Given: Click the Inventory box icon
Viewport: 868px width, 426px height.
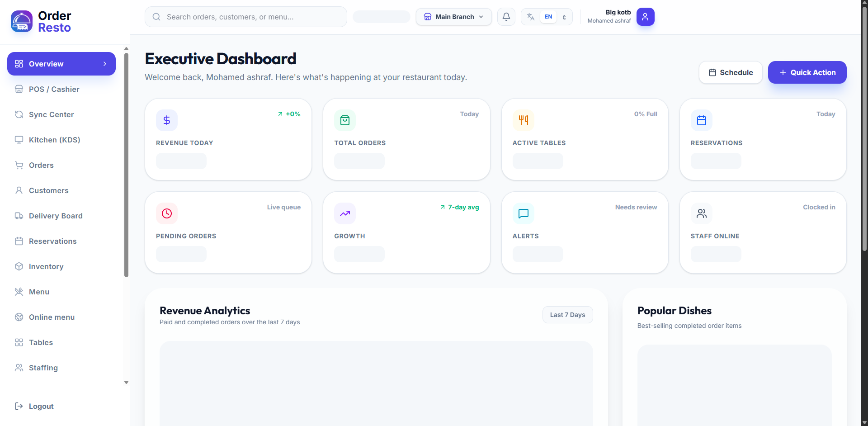Looking at the screenshot, I should pyautogui.click(x=19, y=266).
